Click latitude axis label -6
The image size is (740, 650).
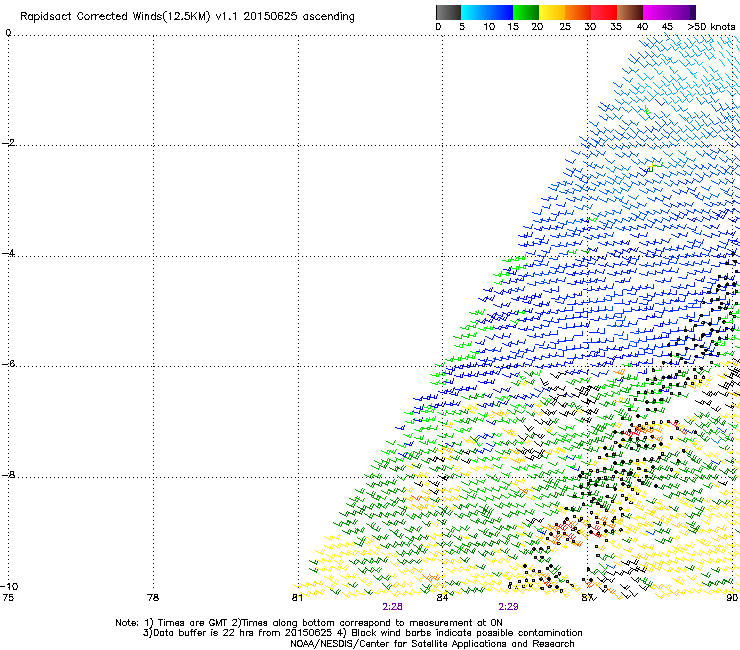pos(8,364)
